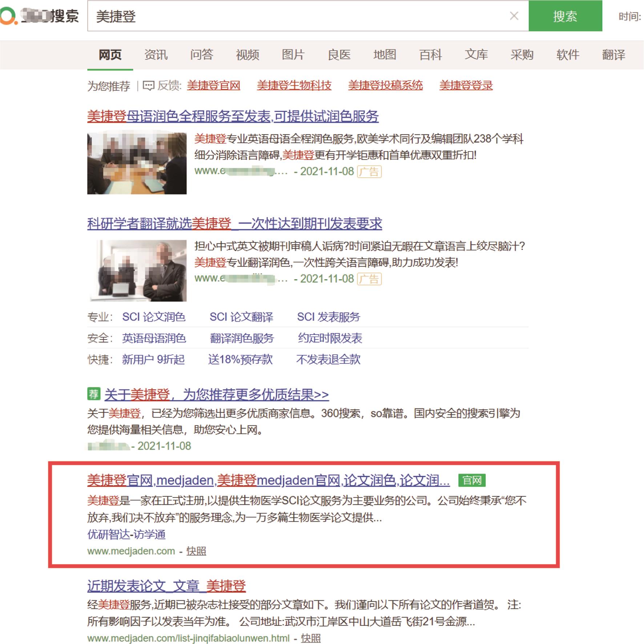Select the active 网页 tab

coord(110,55)
